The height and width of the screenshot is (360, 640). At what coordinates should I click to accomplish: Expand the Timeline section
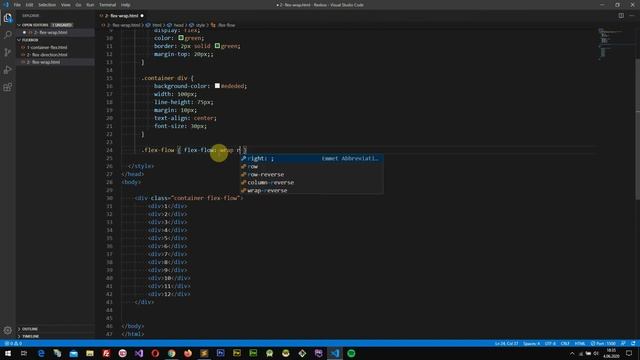(55, 336)
